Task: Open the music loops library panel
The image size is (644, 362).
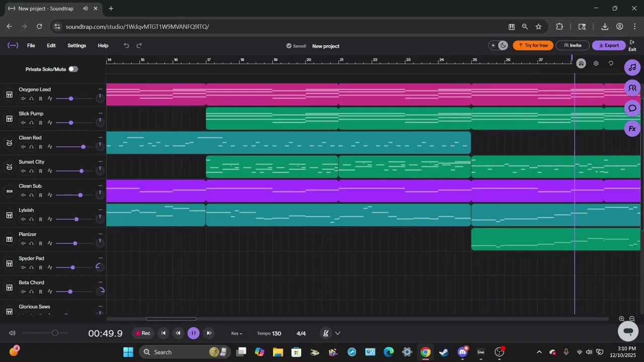Action: coord(632,67)
